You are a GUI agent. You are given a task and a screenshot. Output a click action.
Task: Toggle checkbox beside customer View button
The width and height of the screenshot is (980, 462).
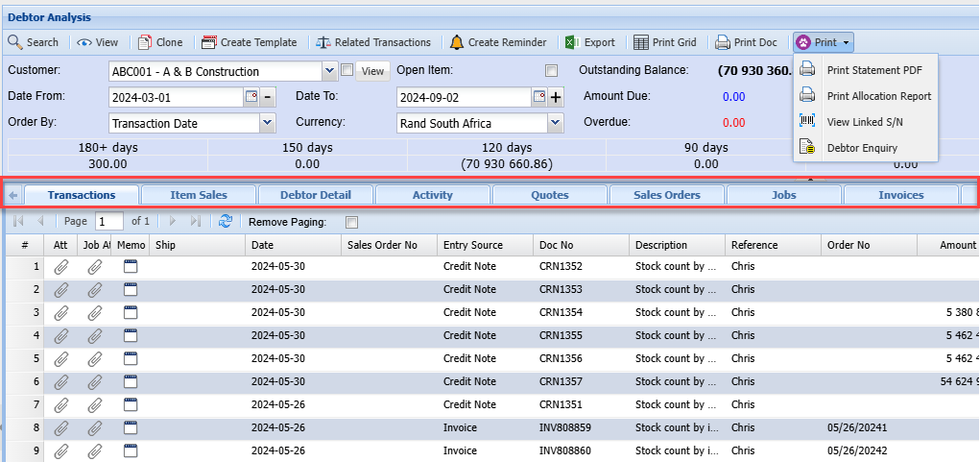pos(347,71)
